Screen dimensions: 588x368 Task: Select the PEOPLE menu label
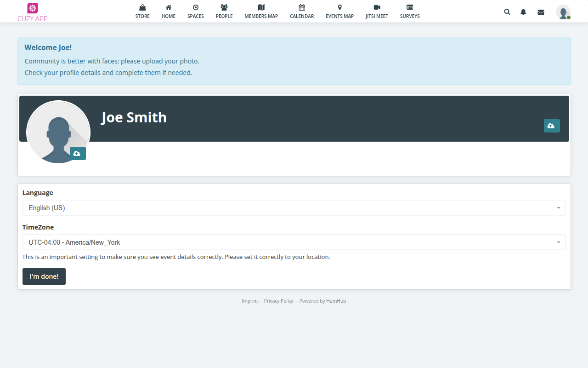[224, 16]
